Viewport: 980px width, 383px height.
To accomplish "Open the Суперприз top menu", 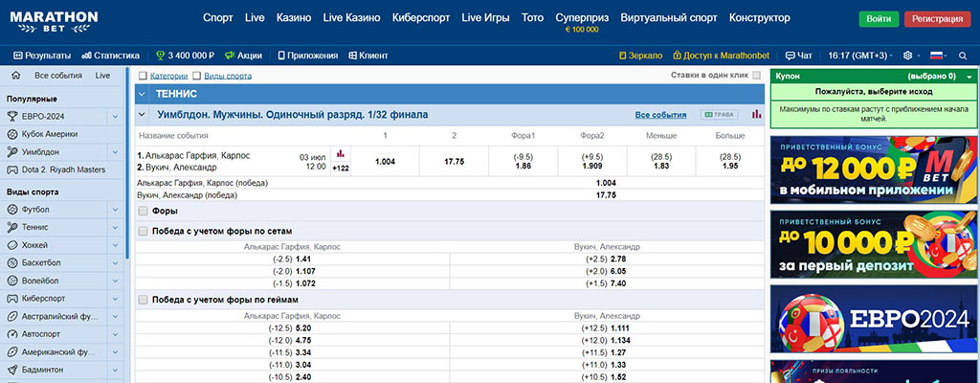I will tap(582, 17).
